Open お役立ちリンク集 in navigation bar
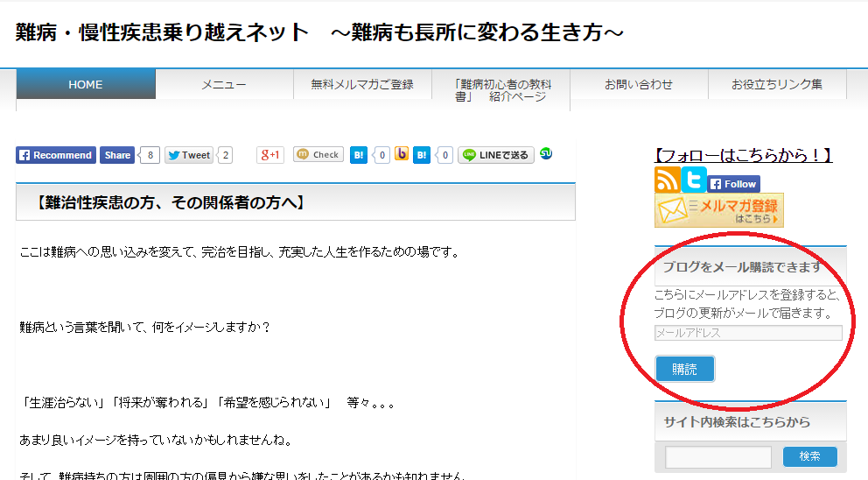This screenshot has height=480, width=868. click(x=777, y=85)
